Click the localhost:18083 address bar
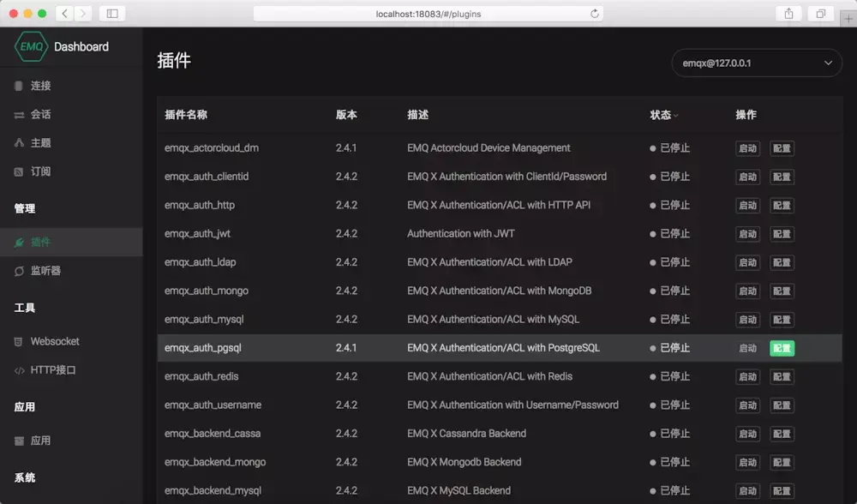The height and width of the screenshot is (504, 857). [x=428, y=14]
